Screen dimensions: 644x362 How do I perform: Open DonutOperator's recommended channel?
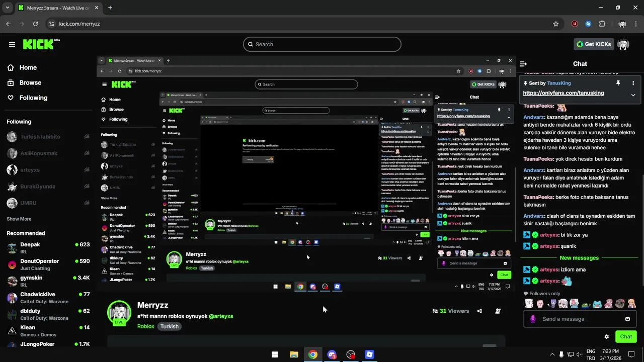coord(48,264)
